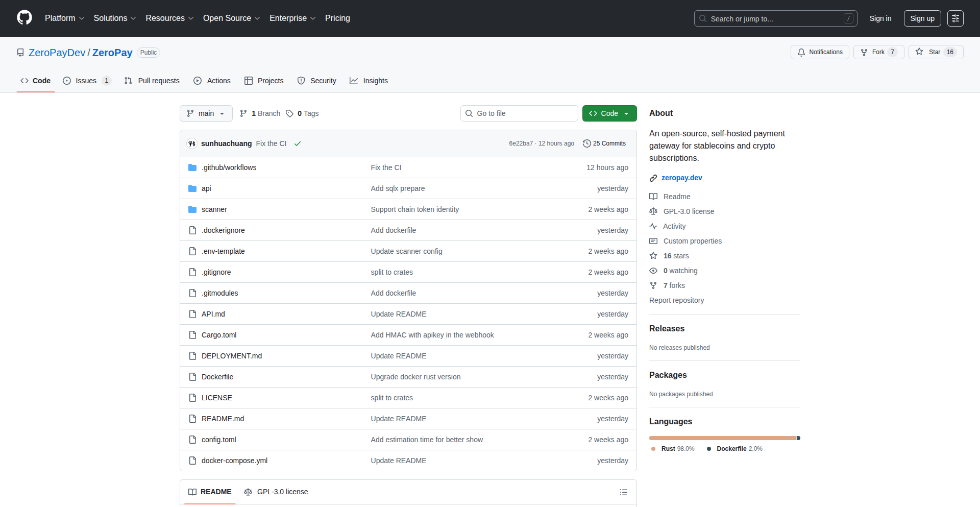Click the Tags tag icon
This screenshot has width=980, height=507.
[289, 113]
